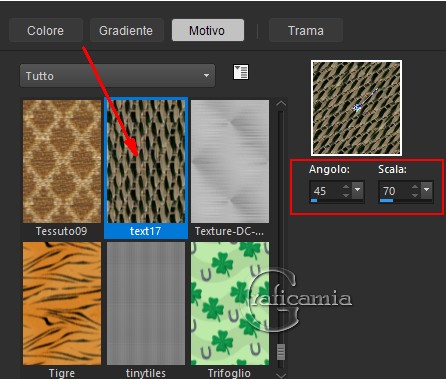The image size is (446, 379).
Task: Select the Motivo tab
Action: (x=207, y=30)
